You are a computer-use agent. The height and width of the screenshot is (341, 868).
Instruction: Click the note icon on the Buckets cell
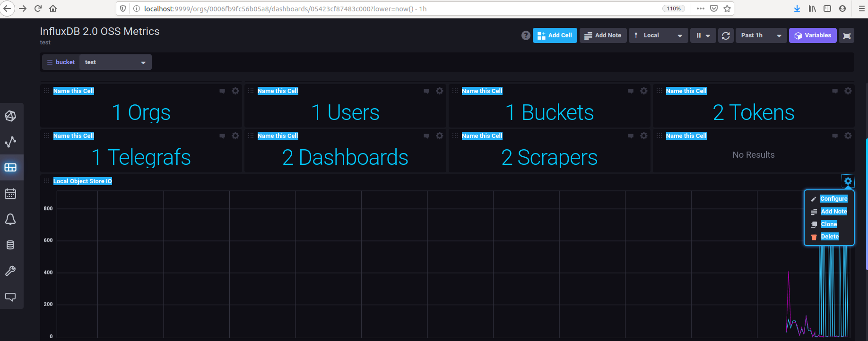[x=631, y=91]
